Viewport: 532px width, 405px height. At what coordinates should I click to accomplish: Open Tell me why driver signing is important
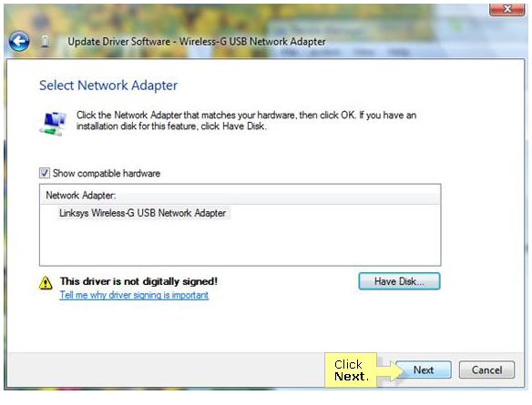pos(134,295)
